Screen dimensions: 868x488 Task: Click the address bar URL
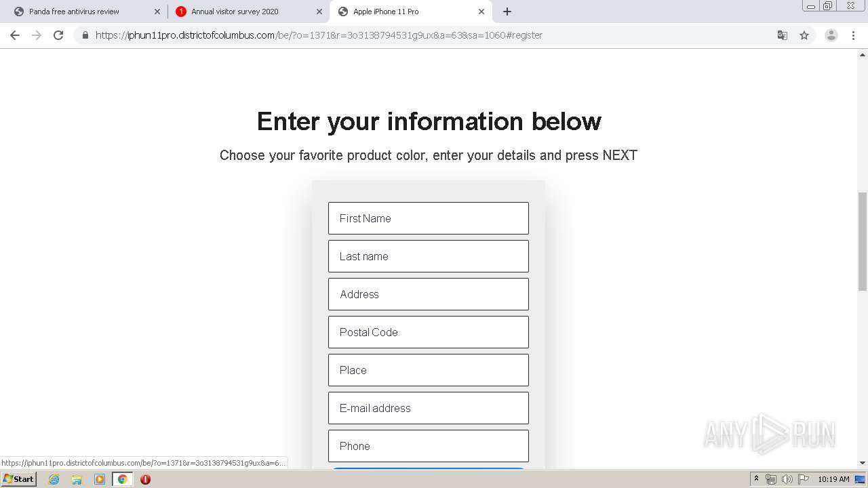click(x=319, y=35)
